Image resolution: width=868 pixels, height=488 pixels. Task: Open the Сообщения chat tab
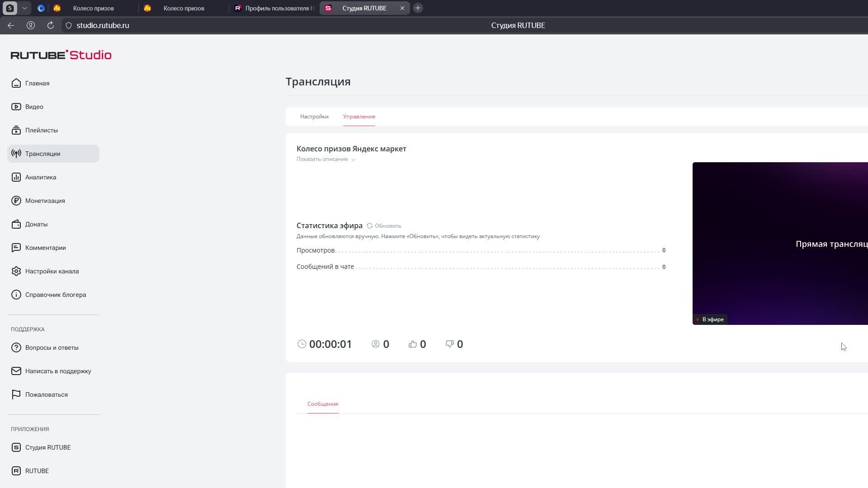tap(322, 404)
